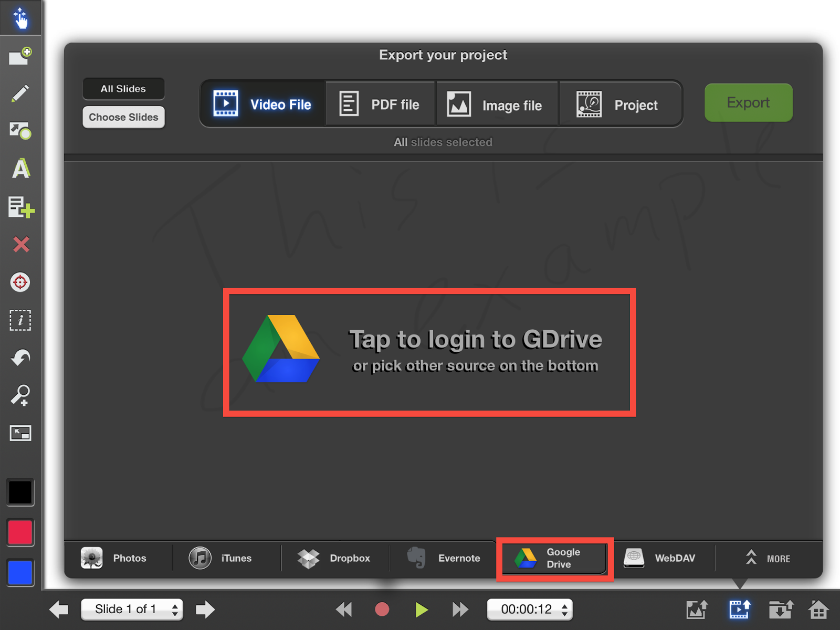Image resolution: width=840 pixels, height=630 pixels.
Task: Add a new slide with plus icon
Action: pyautogui.click(x=20, y=56)
